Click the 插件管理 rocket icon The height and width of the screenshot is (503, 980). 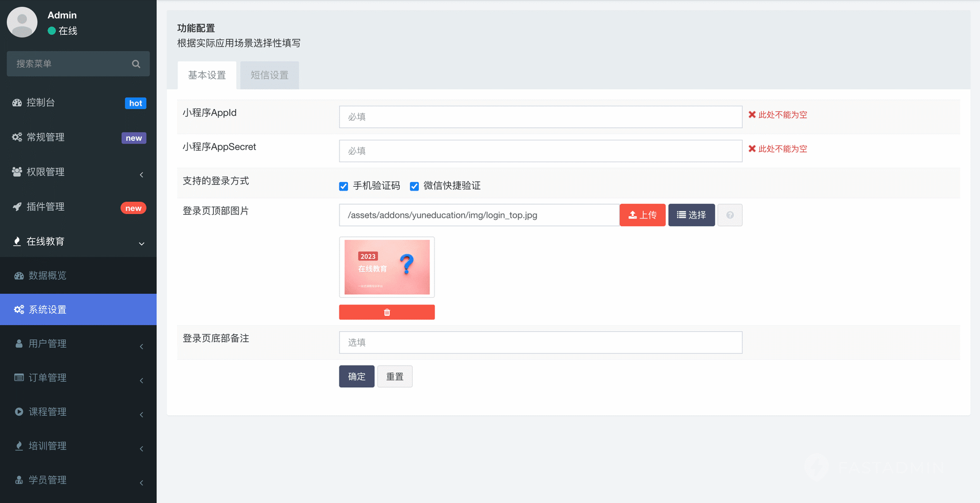click(x=17, y=207)
